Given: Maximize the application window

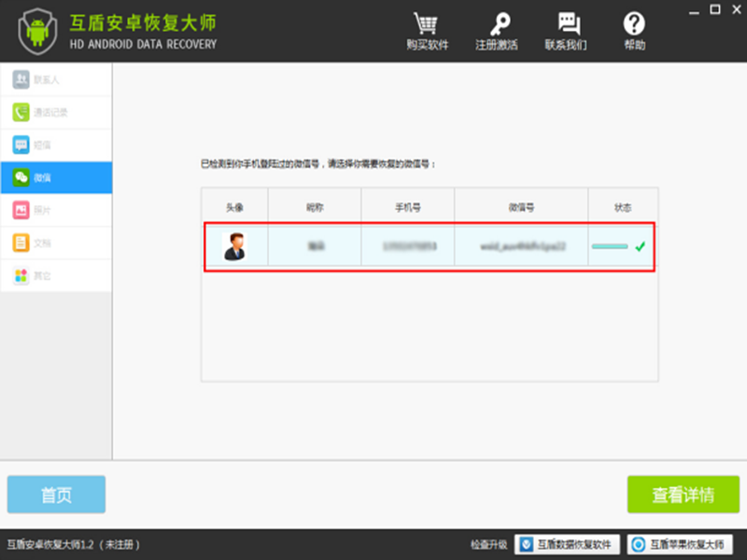Looking at the screenshot, I should [715, 9].
